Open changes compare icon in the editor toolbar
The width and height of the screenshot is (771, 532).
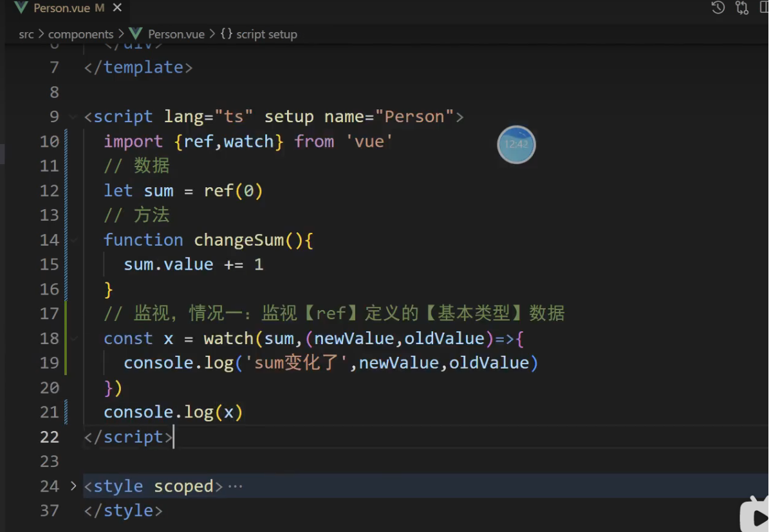point(742,7)
